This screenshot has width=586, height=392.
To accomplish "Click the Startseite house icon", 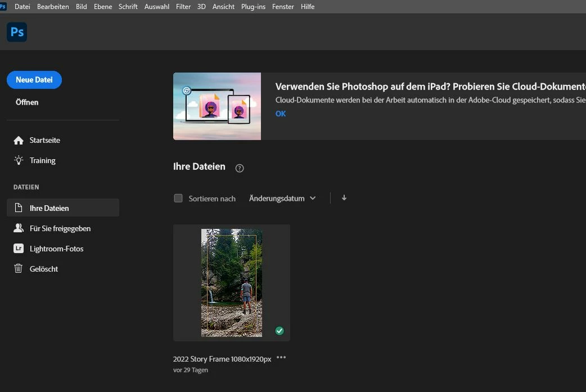I will (19, 141).
